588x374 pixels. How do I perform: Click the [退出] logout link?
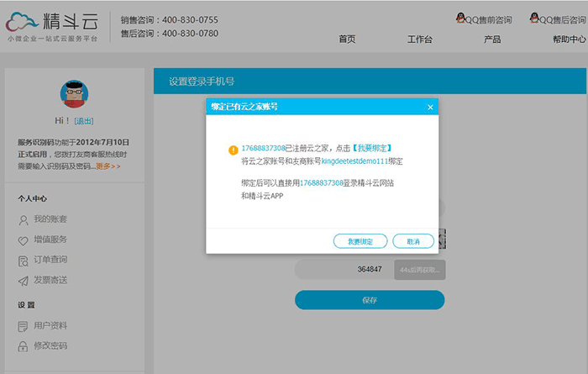tap(84, 121)
